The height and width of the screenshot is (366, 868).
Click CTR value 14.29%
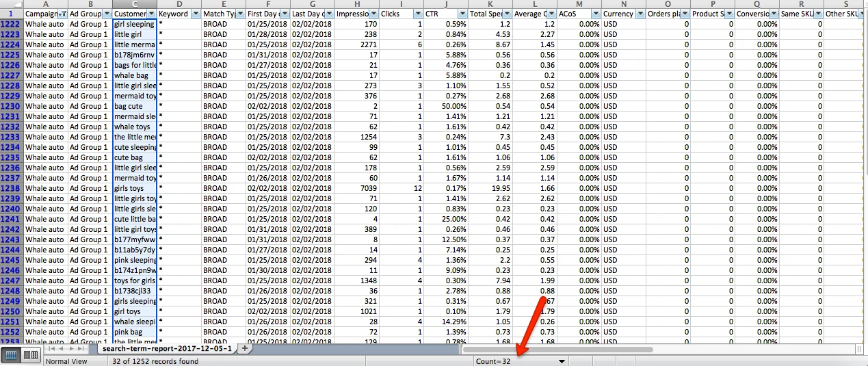point(446,322)
